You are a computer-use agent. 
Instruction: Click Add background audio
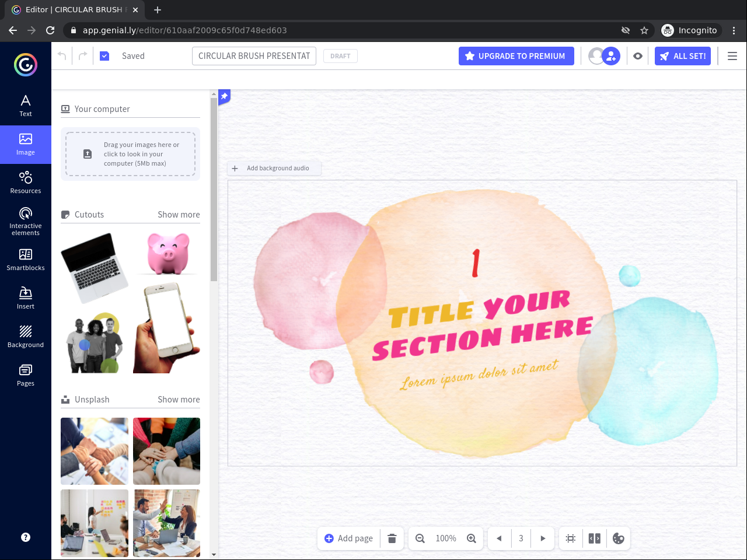pyautogui.click(x=274, y=168)
